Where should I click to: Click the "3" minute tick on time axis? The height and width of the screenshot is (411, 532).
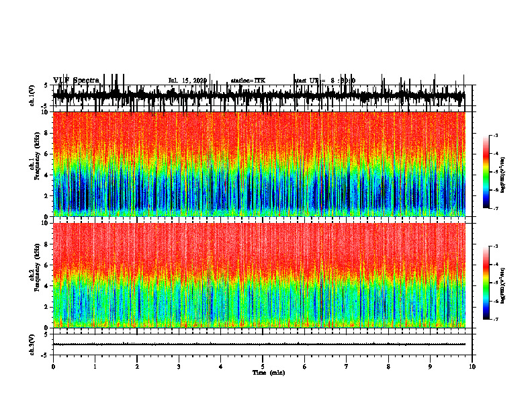179,367
